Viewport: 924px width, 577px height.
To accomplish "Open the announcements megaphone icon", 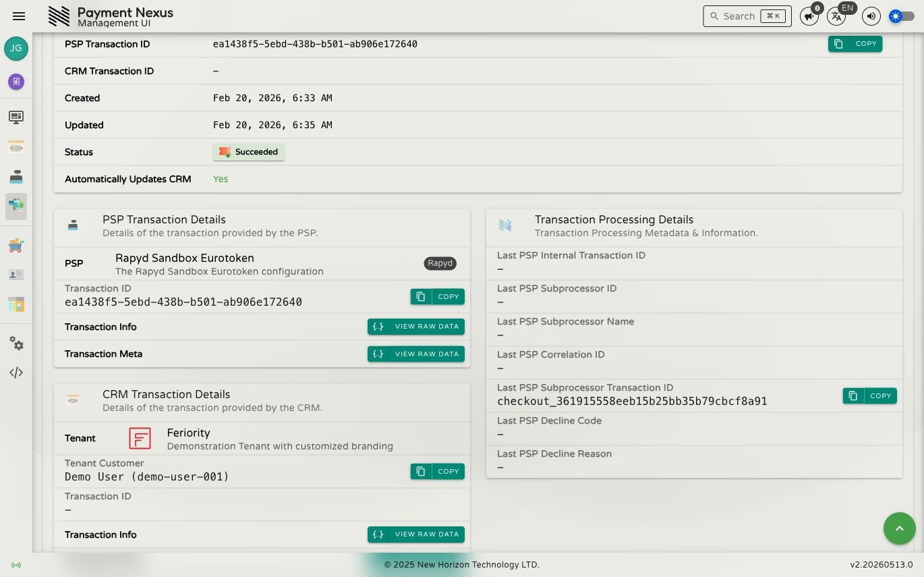I will click(x=809, y=16).
